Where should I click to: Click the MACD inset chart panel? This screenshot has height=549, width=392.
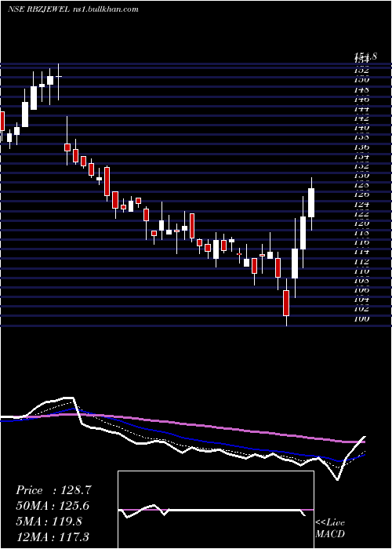[216, 510]
